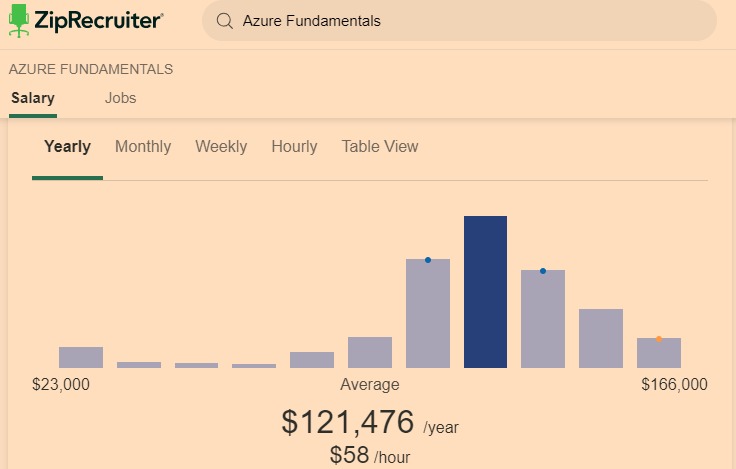The height and width of the screenshot is (469, 736).
Task: Click the blue dot on bar left of average
Action: click(428, 260)
